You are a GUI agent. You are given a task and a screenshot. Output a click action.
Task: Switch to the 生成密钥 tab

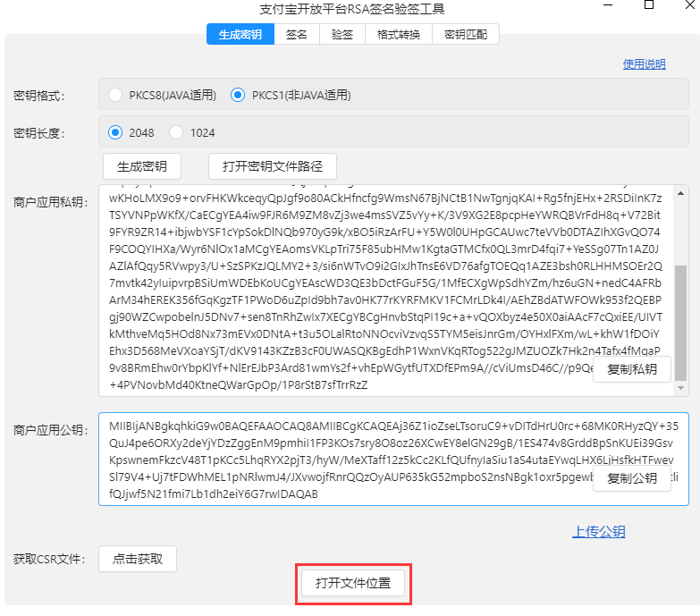[x=240, y=34]
